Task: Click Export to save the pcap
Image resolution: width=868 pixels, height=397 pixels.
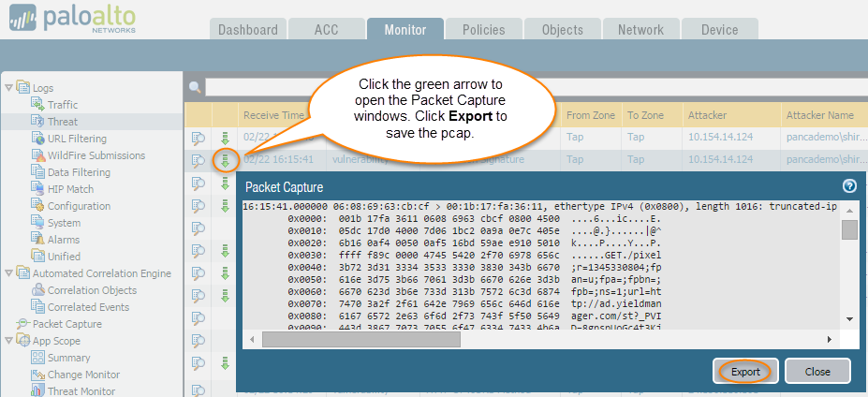Action: 745,372
